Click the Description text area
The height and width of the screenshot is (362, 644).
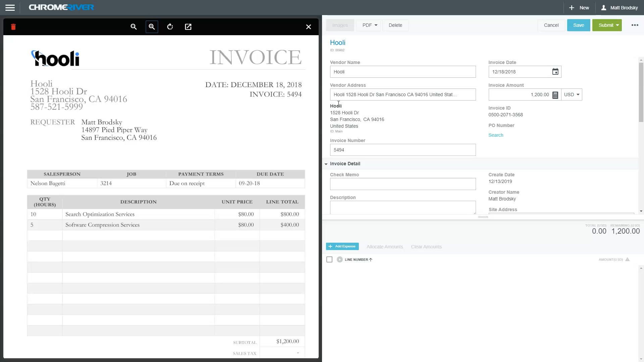(403, 207)
